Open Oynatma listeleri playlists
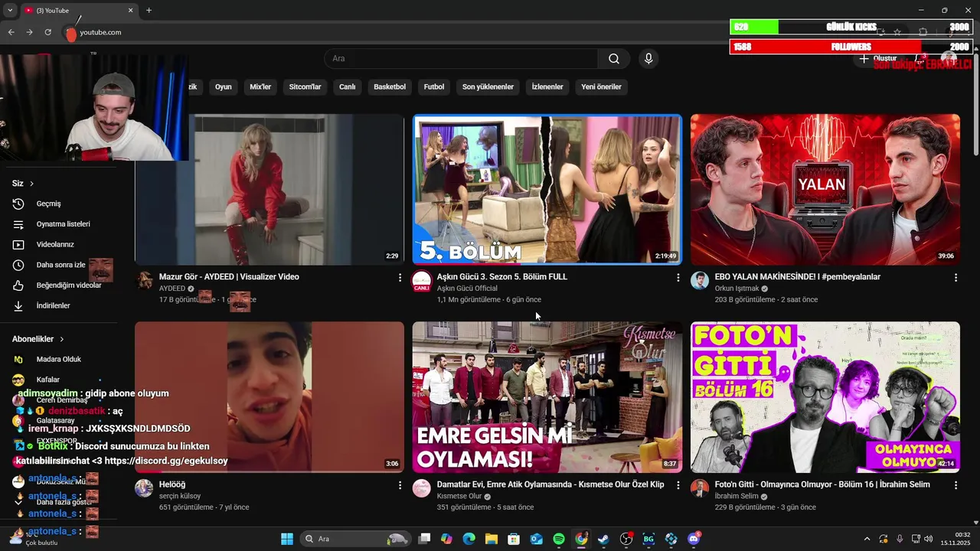Screen dimensions: 980x551 (x=63, y=224)
